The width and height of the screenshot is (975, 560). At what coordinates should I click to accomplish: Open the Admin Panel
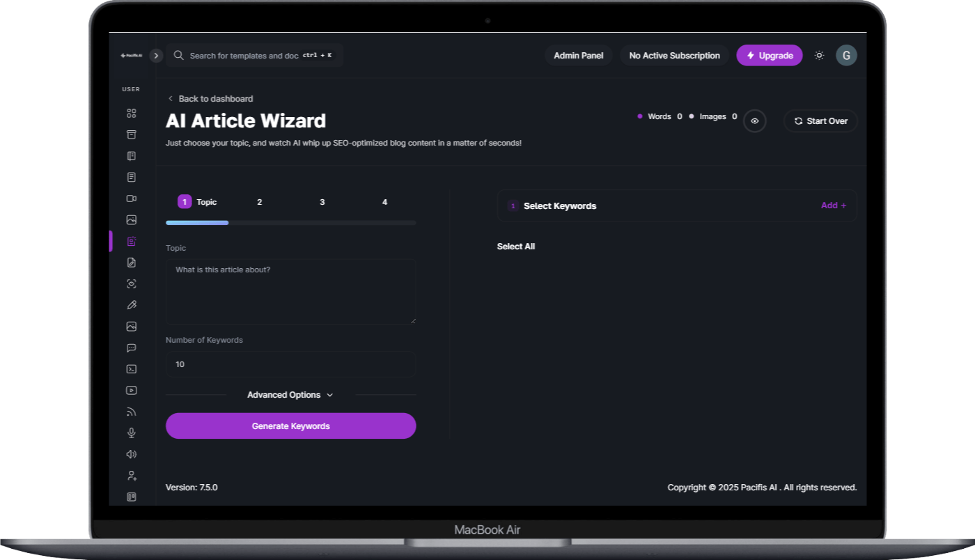[x=579, y=56]
